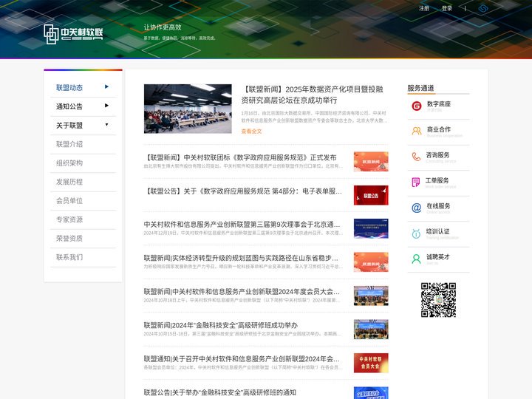Open the 第三届第9次理事会 article title
Viewport: 532px width, 399px height.
click(x=242, y=225)
